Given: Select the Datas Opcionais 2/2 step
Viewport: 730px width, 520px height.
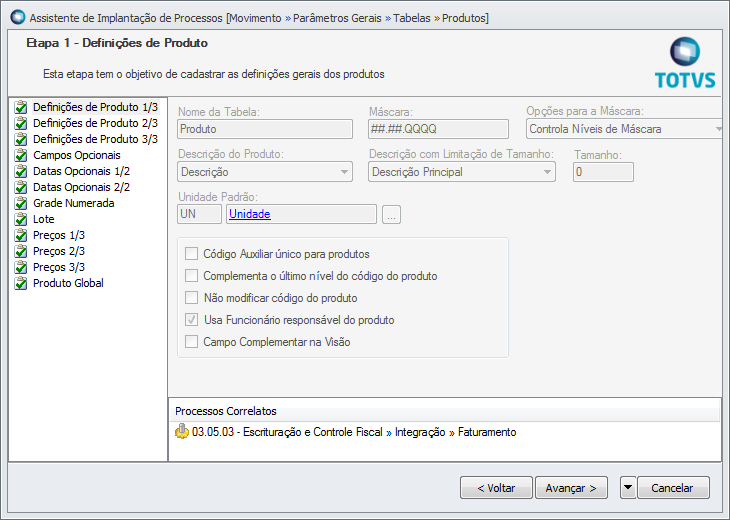Looking at the screenshot, I should (81, 187).
